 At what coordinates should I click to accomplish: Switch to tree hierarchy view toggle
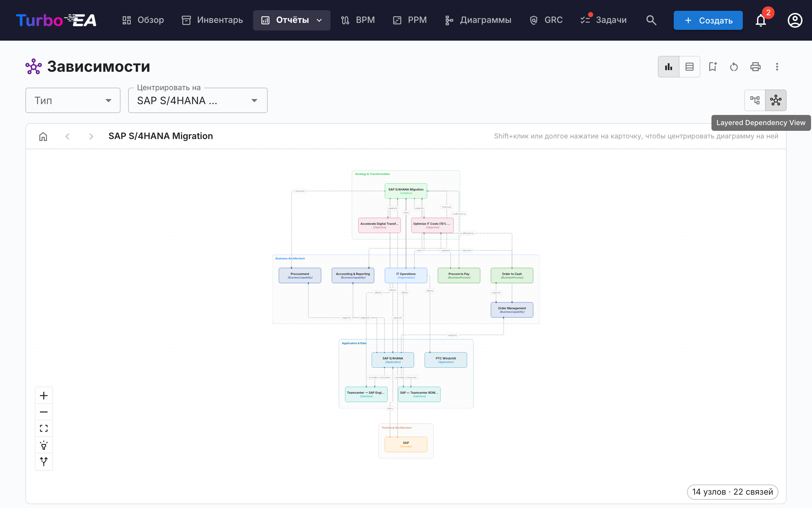click(755, 100)
